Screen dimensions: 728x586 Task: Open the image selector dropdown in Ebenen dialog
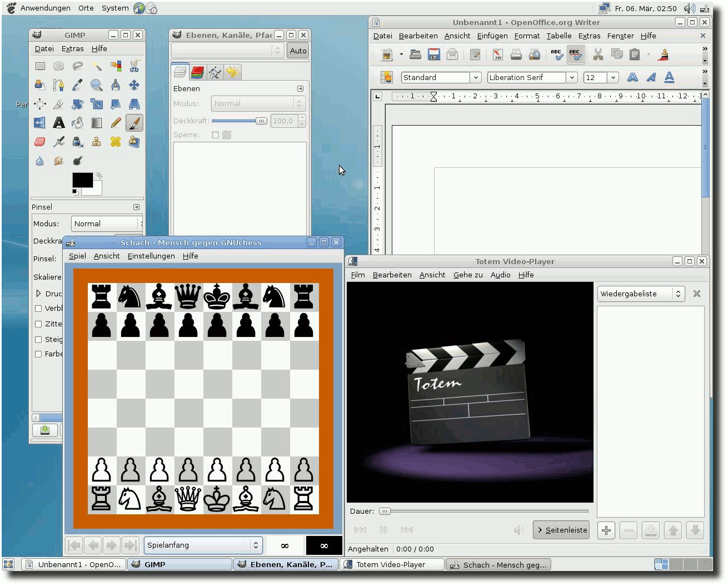(x=228, y=51)
